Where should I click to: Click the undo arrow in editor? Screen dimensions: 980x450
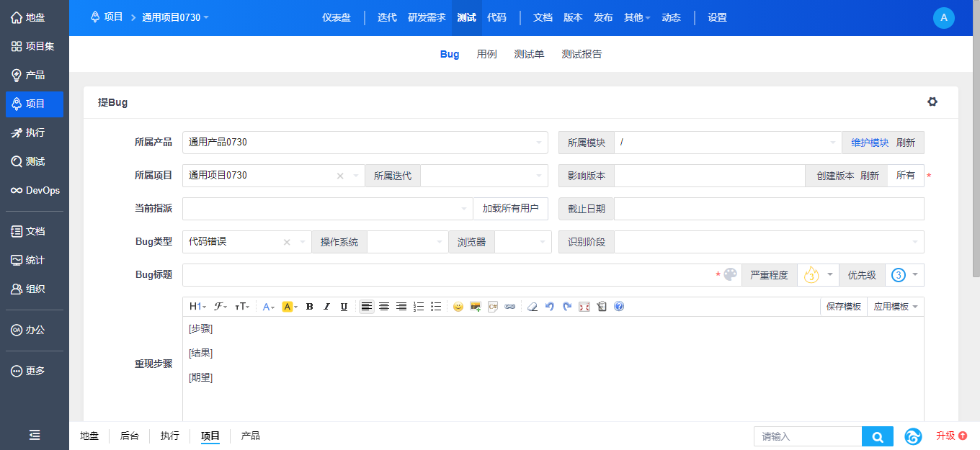[550, 307]
